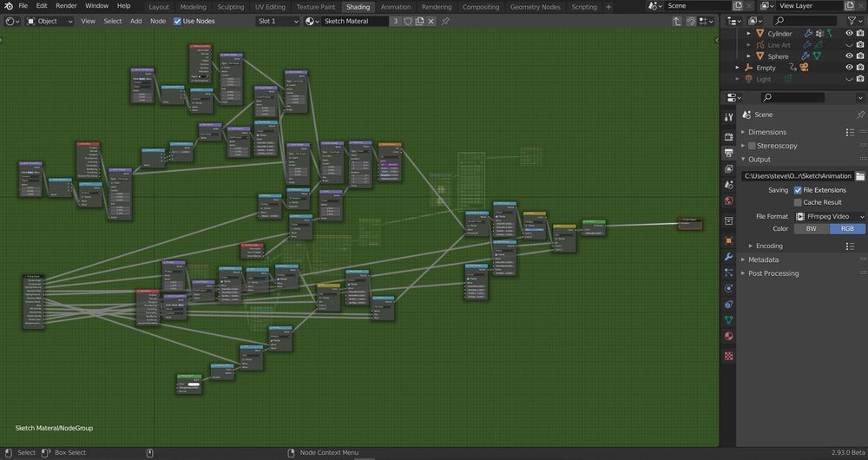Pin the Sketch Material node tree
868x460 pixels.
(445, 21)
